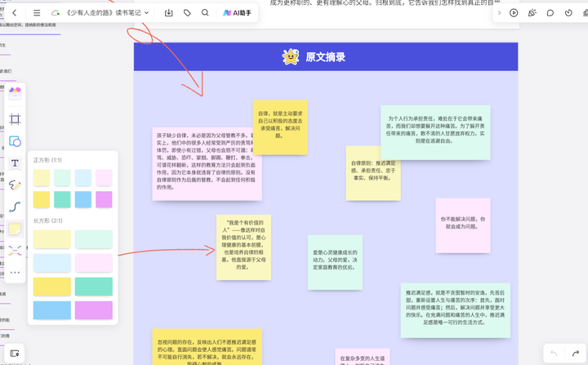The image size is (588, 365).
Task: Click the 正方形 (1:1) section label
Action: click(47, 160)
